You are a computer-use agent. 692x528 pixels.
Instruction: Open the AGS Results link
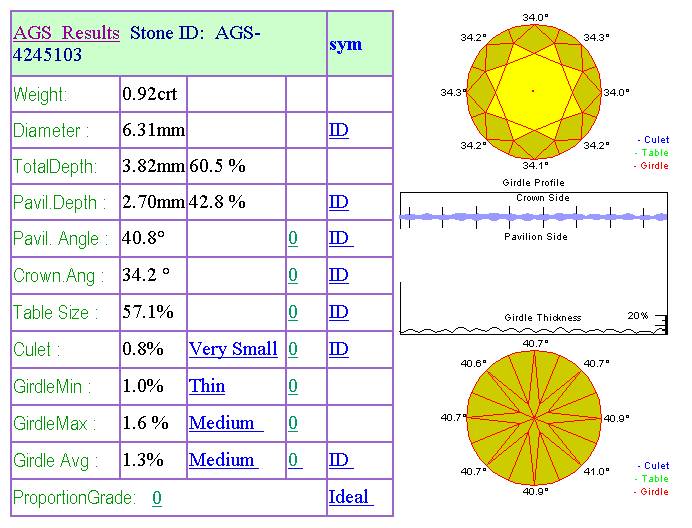tap(66, 33)
